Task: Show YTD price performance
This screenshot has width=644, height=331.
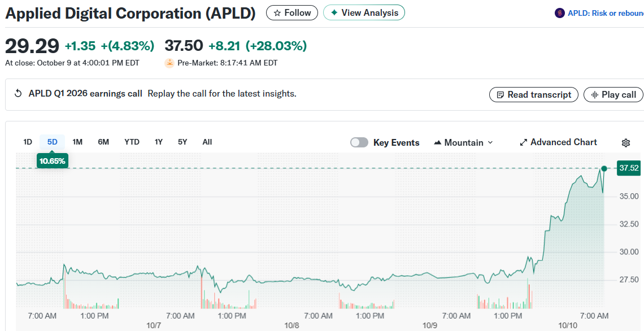Action: [132, 142]
